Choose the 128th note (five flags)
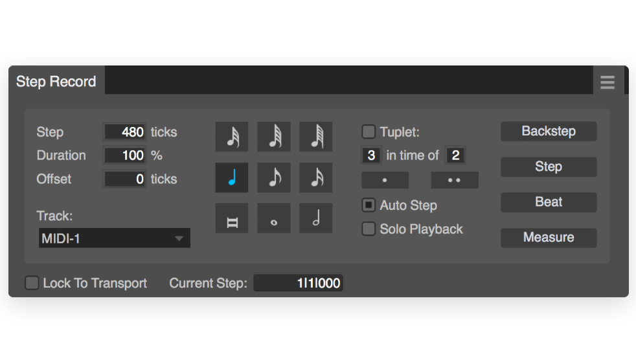The image size is (636, 364). [x=316, y=137]
